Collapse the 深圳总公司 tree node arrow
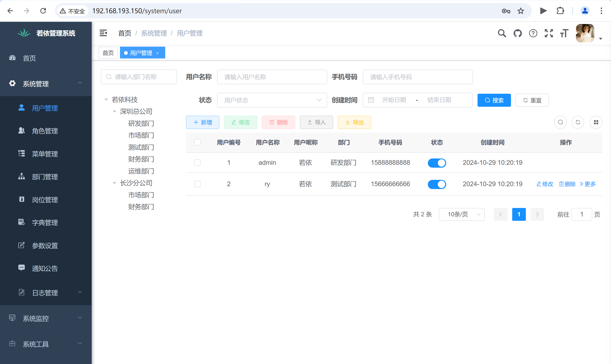This screenshot has height=364, width=611. click(114, 111)
